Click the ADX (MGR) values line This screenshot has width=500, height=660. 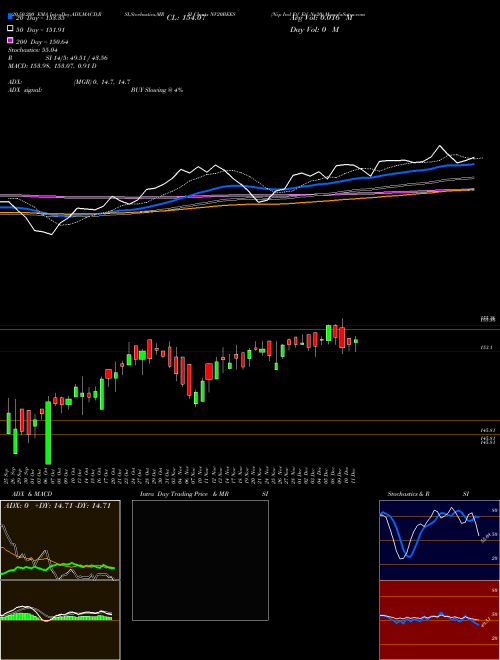click(69, 82)
